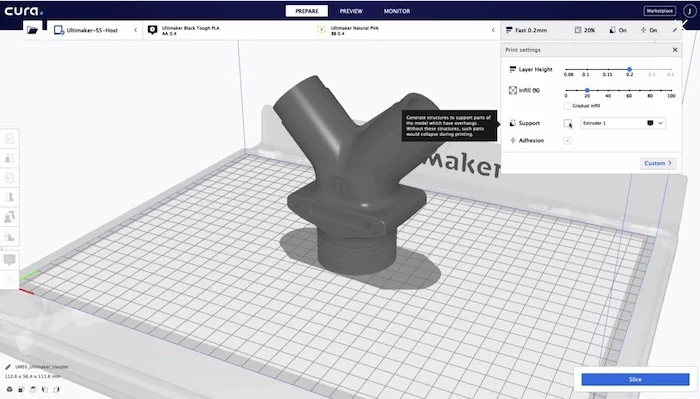The height and width of the screenshot is (399, 700).
Task: Select the Rotate tool in left toolbar
Action: (9, 178)
